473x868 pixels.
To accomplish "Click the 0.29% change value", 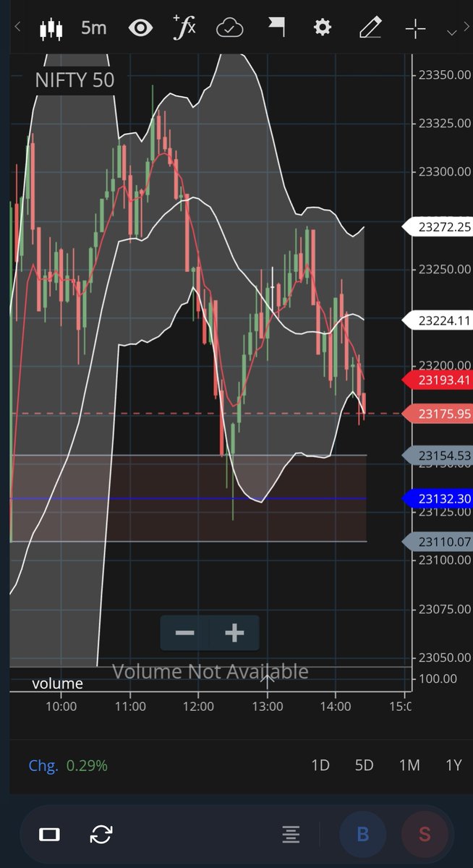I will point(87,765).
